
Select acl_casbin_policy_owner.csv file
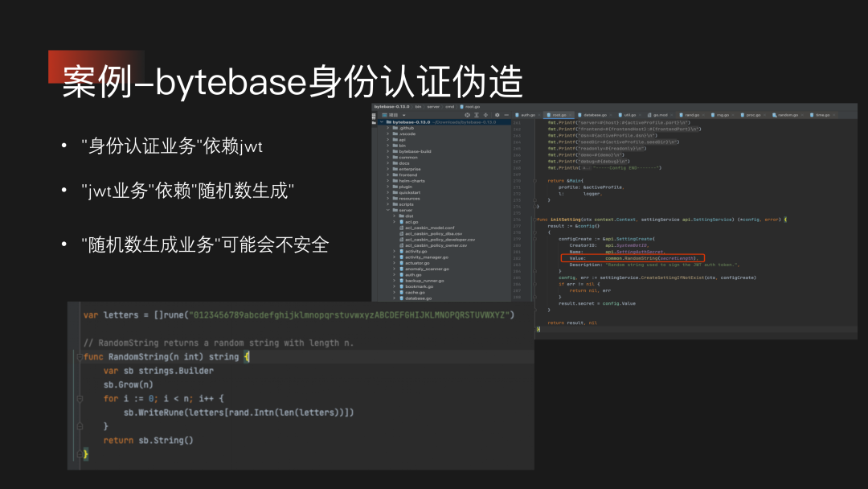click(x=436, y=245)
